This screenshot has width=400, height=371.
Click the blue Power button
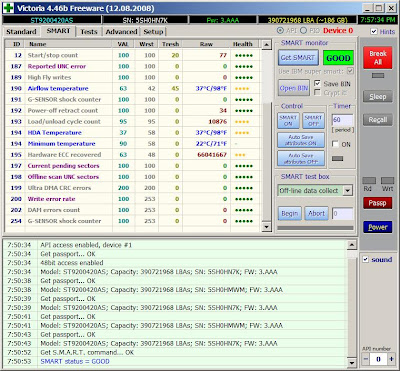click(377, 227)
